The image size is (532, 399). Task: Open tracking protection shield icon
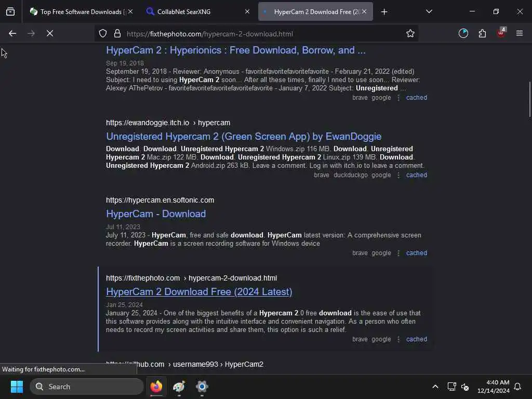pyautogui.click(x=103, y=33)
